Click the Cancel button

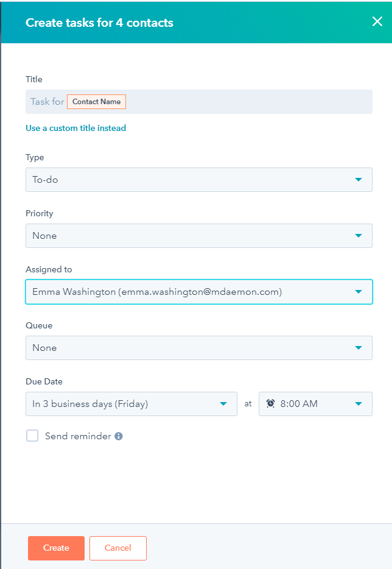(117, 548)
